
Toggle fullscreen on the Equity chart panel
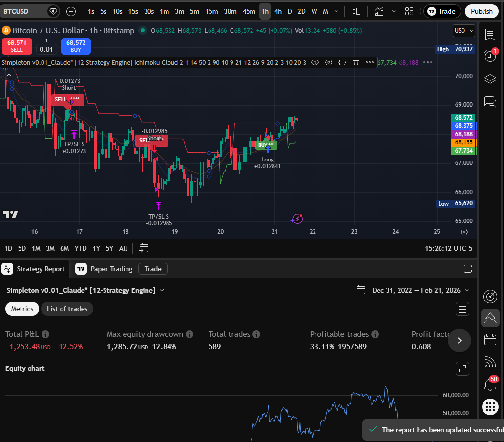462,369
